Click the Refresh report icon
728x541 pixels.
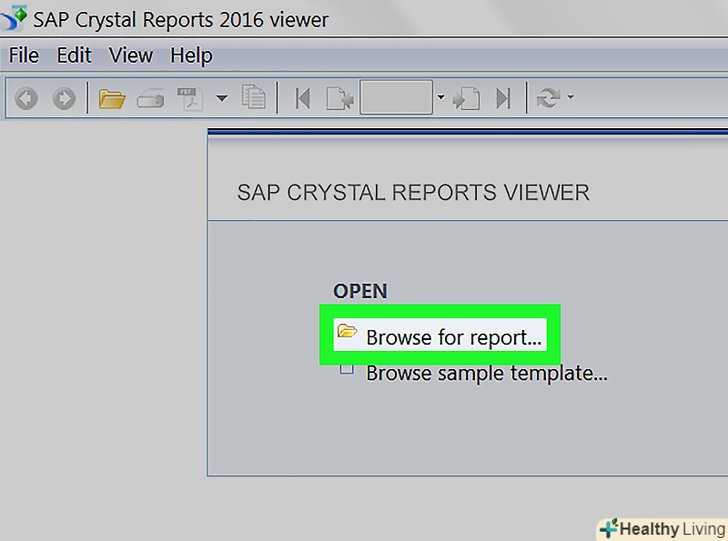click(x=548, y=98)
